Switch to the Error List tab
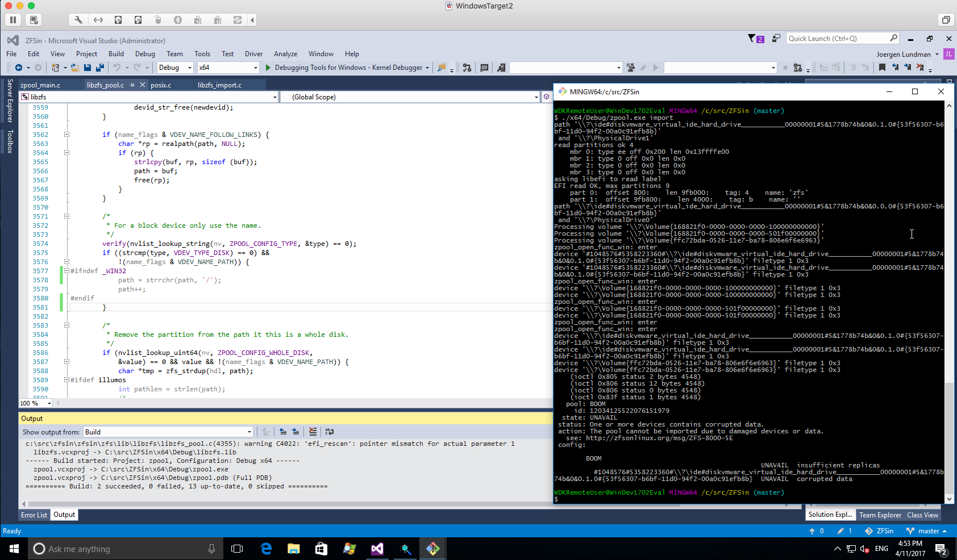Image resolution: width=957 pixels, height=560 pixels. tap(34, 515)
